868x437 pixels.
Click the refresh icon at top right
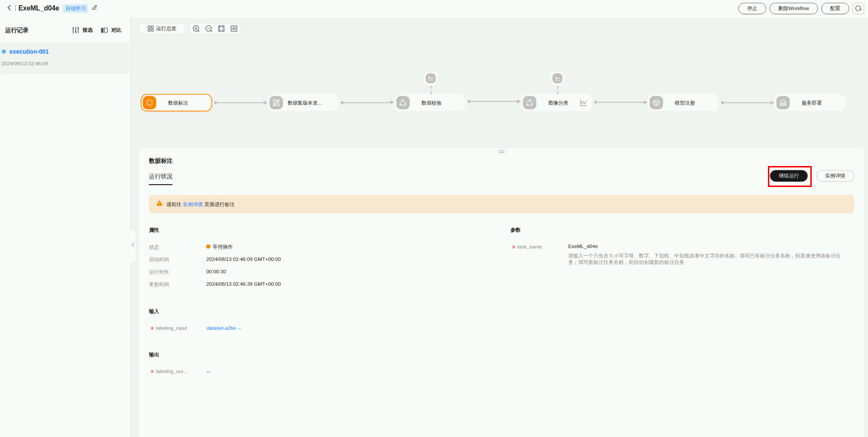coord(858,9)
